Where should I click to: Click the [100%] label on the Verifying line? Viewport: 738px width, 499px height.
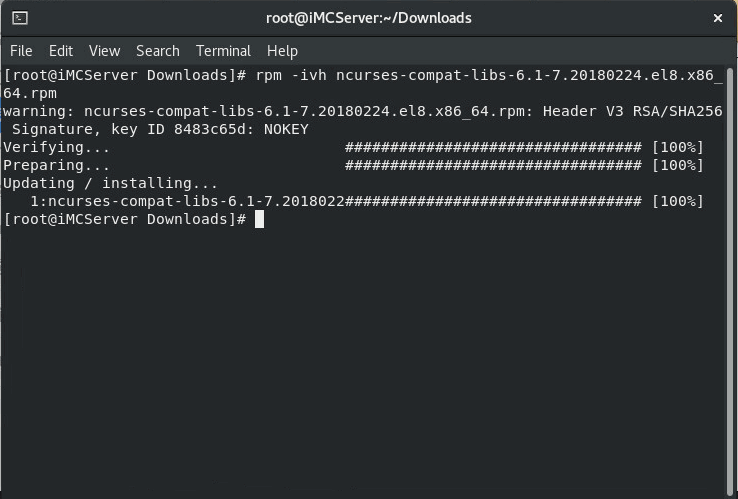[x=677, y=147]
